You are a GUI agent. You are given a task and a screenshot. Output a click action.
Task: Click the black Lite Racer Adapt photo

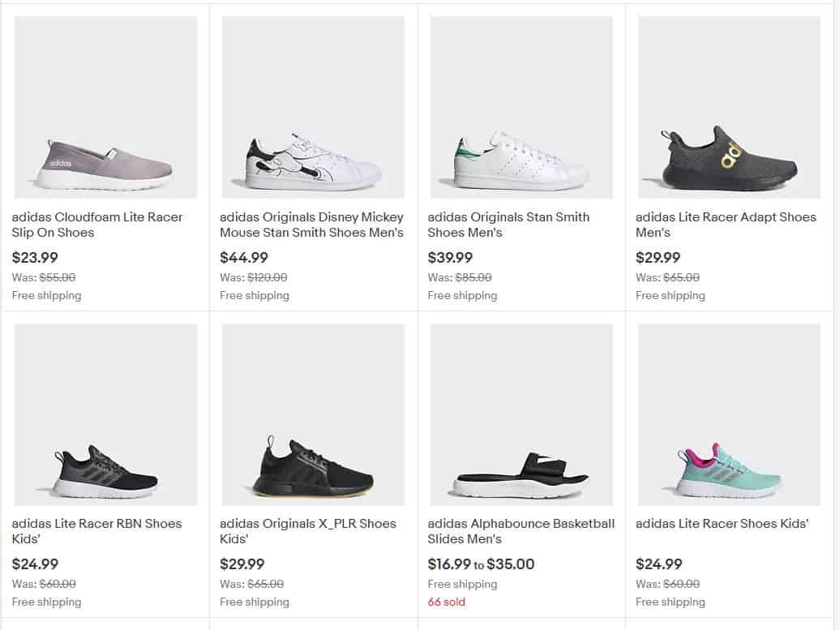727,106
